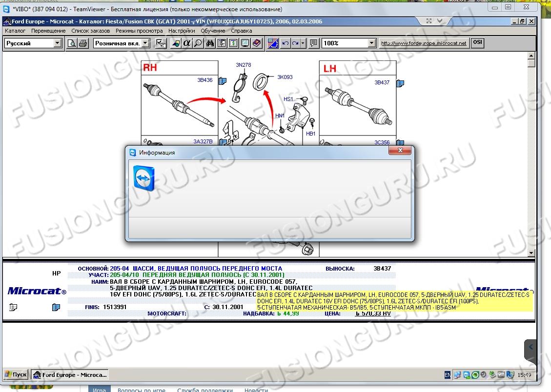The image size is (551, 392).
Task: Click the price dollar-sign toolbar icon
Action: [x=233, y=43]
